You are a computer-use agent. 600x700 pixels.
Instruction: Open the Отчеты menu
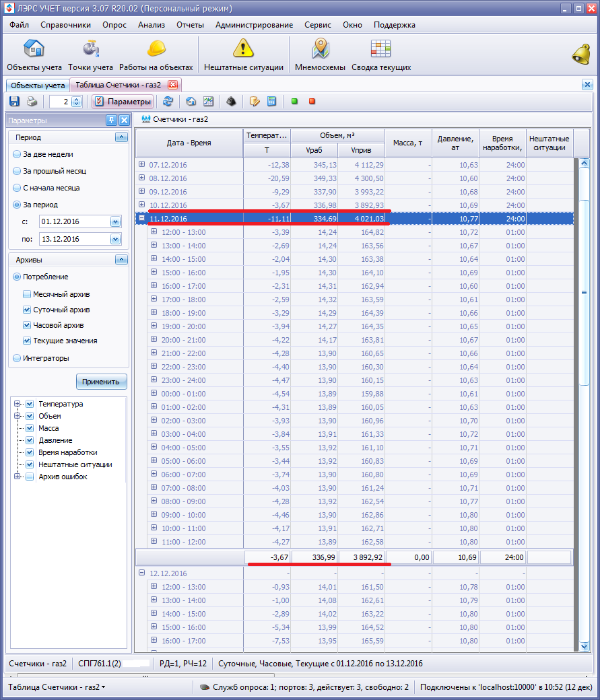190,25
